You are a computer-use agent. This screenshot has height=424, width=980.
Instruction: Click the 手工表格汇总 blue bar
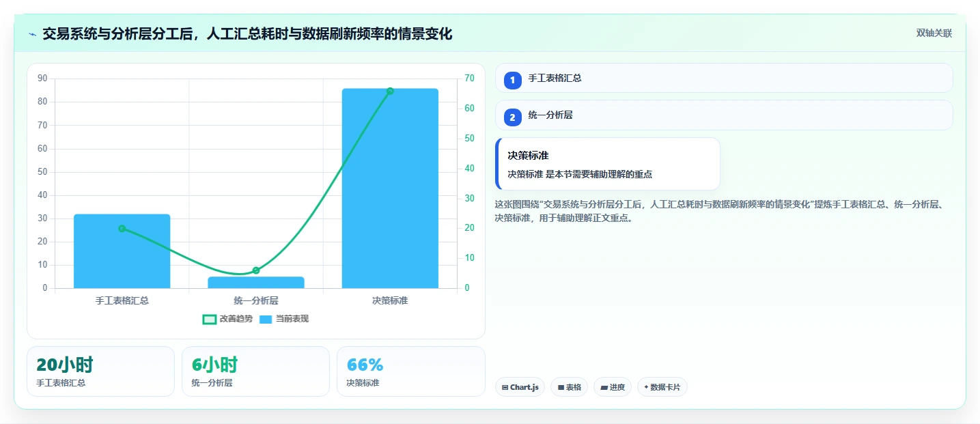122,251
